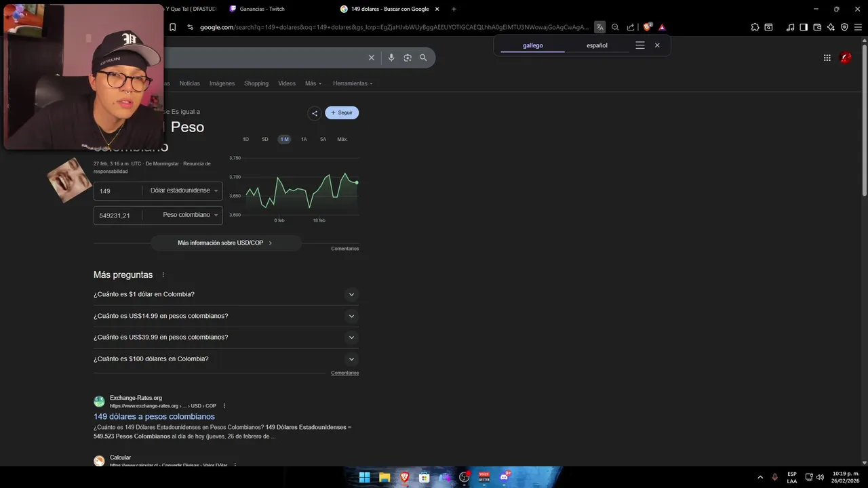This screenshot has width=868, height=488.
Task: Click the Brave VPN shield icon
Action: pos(844,27)
